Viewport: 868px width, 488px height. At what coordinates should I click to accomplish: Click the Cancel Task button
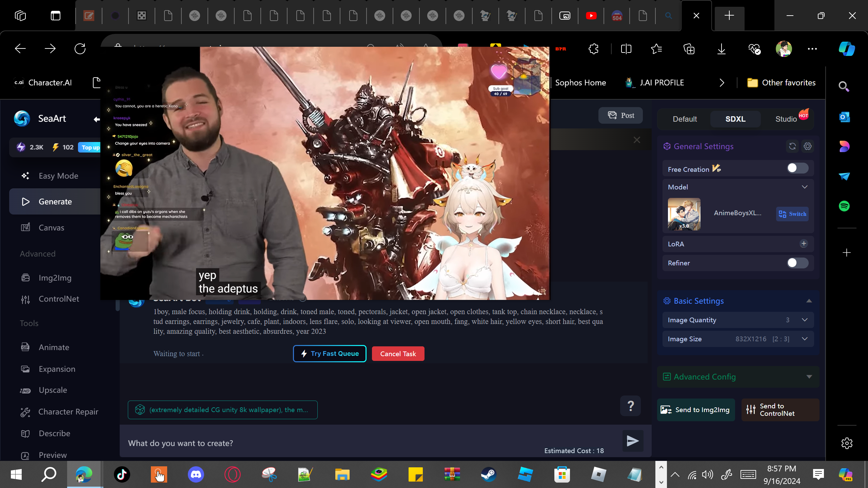(x=398, y=354)
